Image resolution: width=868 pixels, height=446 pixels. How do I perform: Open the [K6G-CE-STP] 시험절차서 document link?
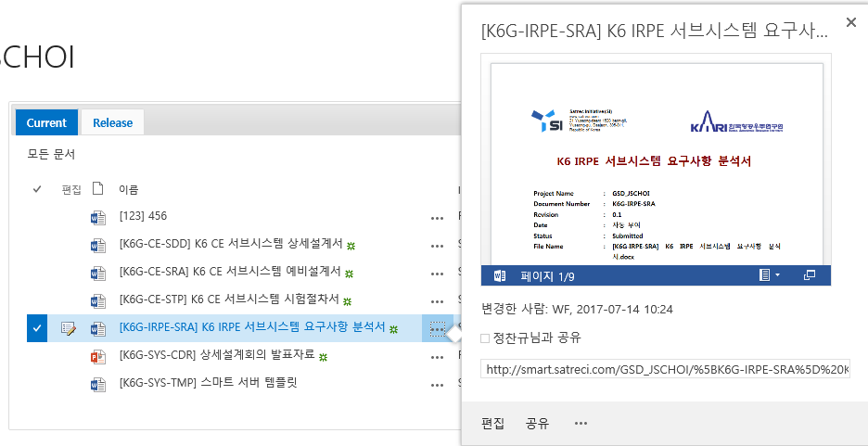tap(230, 300)
